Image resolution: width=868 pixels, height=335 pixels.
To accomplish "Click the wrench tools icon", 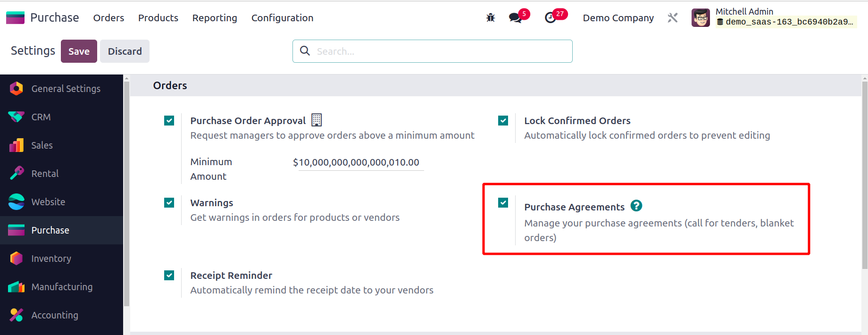I will tap(673, 18).
